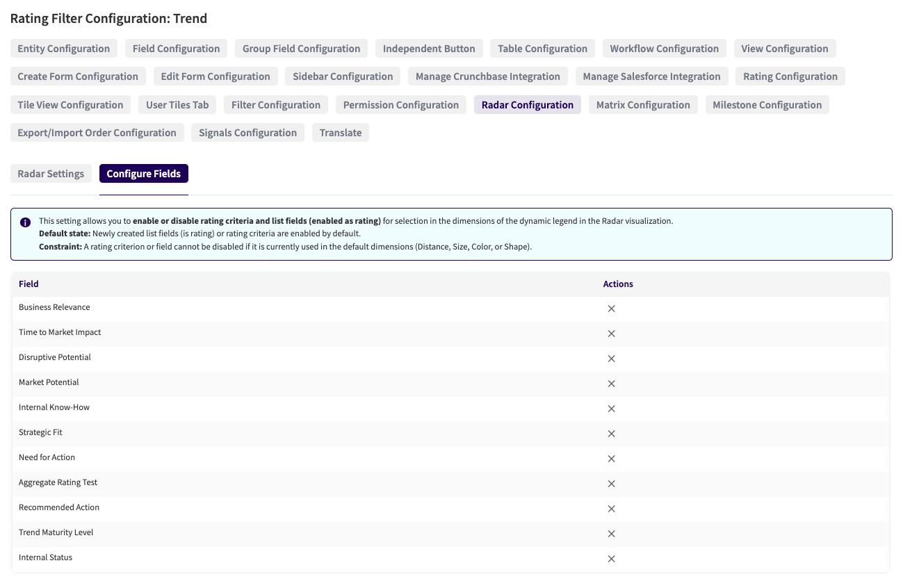Click the Field column header
Screen dimensions: 903x588
(x=29, y=284)
